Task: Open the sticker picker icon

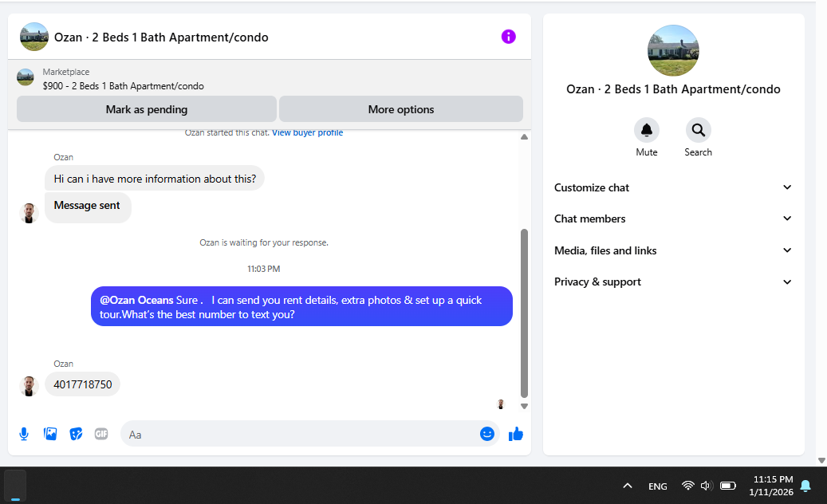Action: pyautogui.click(x=76, y=434)
